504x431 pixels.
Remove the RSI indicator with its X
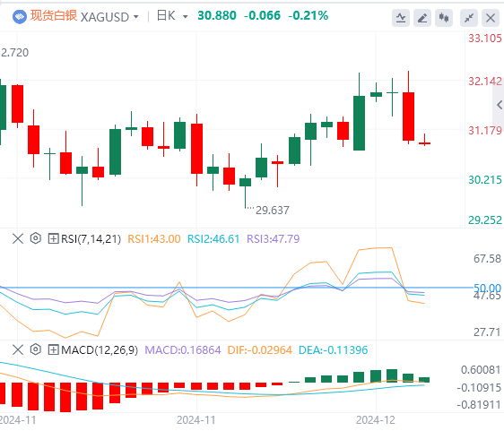(18, 238)
